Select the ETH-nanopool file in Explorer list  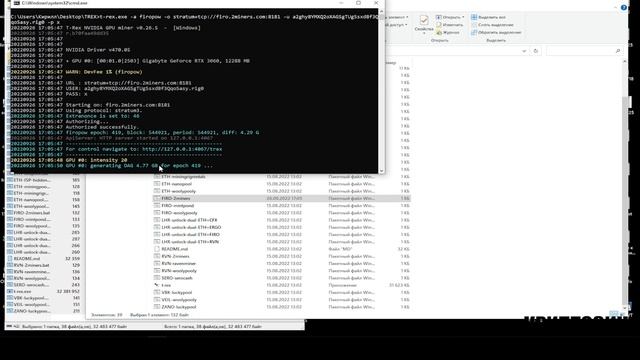pyautogui.click(x=176, y=184)
